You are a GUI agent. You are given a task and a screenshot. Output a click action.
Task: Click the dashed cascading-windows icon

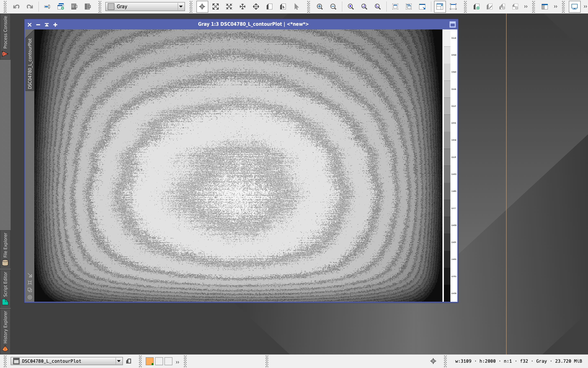coord(409,7)
